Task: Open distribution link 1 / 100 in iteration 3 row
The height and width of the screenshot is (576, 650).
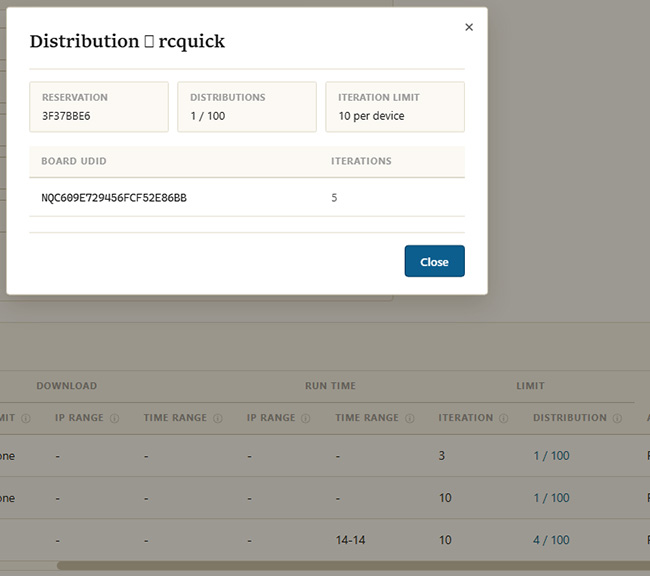Action: [551, 456]
